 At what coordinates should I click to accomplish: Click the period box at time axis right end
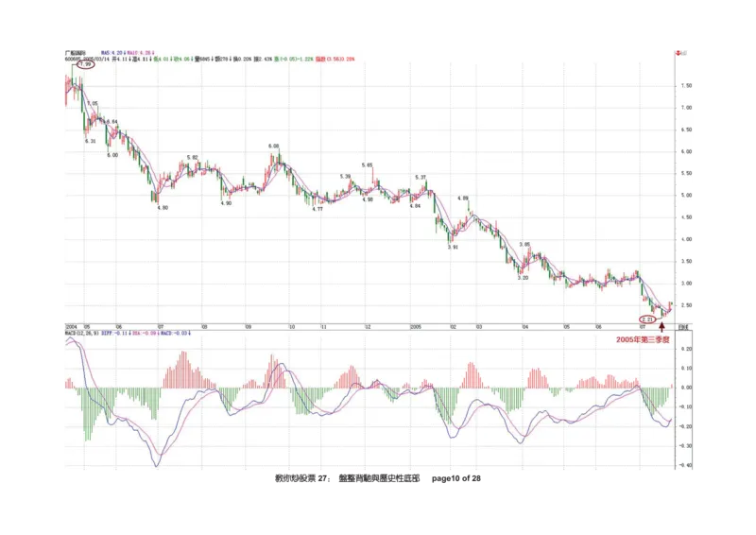pyautogui.click(x=683, y=326)
